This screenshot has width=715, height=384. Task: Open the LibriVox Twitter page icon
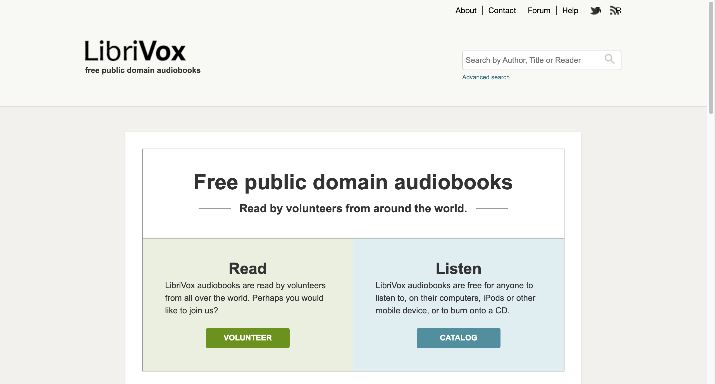595,10
